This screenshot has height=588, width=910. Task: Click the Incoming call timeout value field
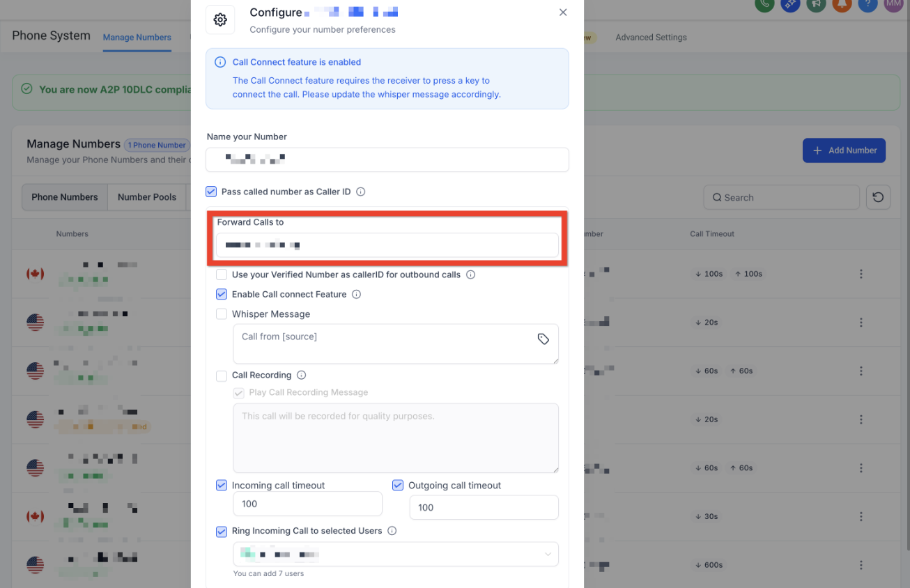tap(307, 504)
